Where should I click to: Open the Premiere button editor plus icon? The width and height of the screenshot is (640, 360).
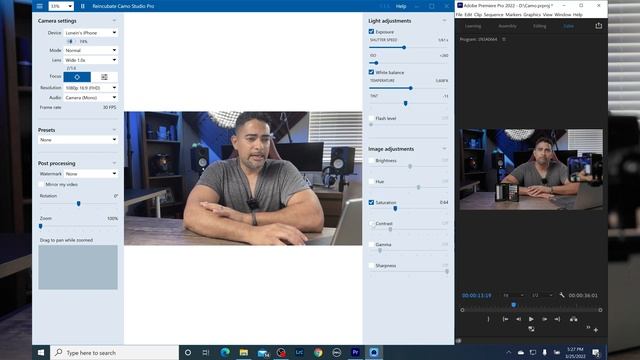(596, 330)
